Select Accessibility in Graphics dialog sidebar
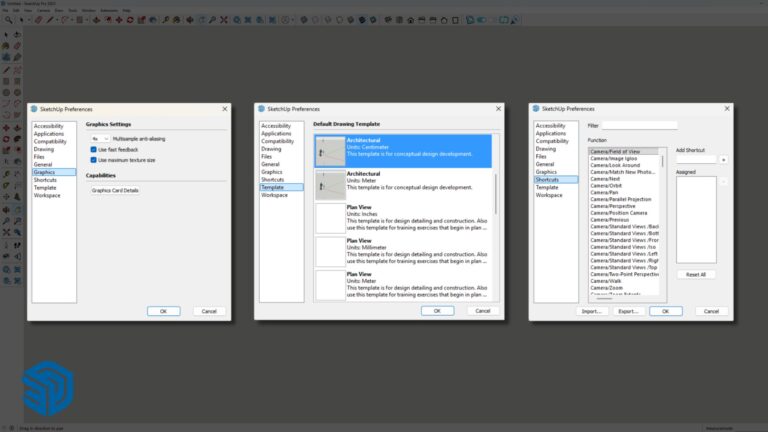Viewport: 768px width, 432px height. pyautogui.click(x=48, y=126)
